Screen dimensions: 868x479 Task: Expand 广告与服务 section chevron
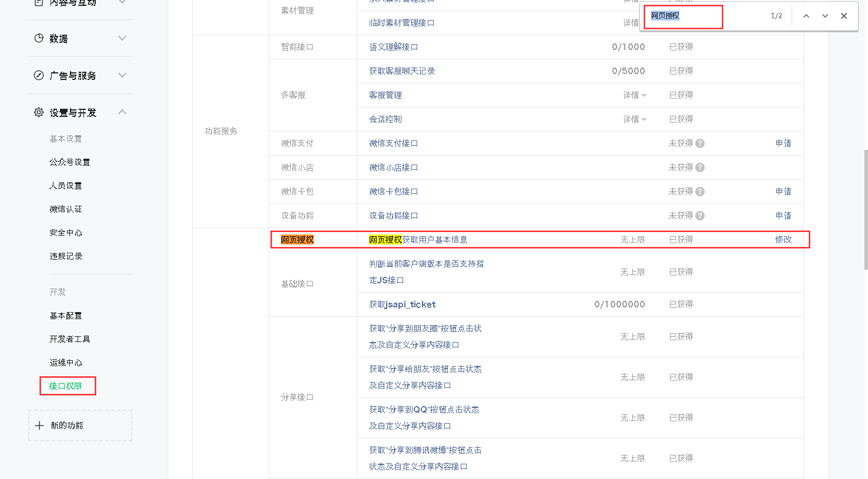coord(122,75)
